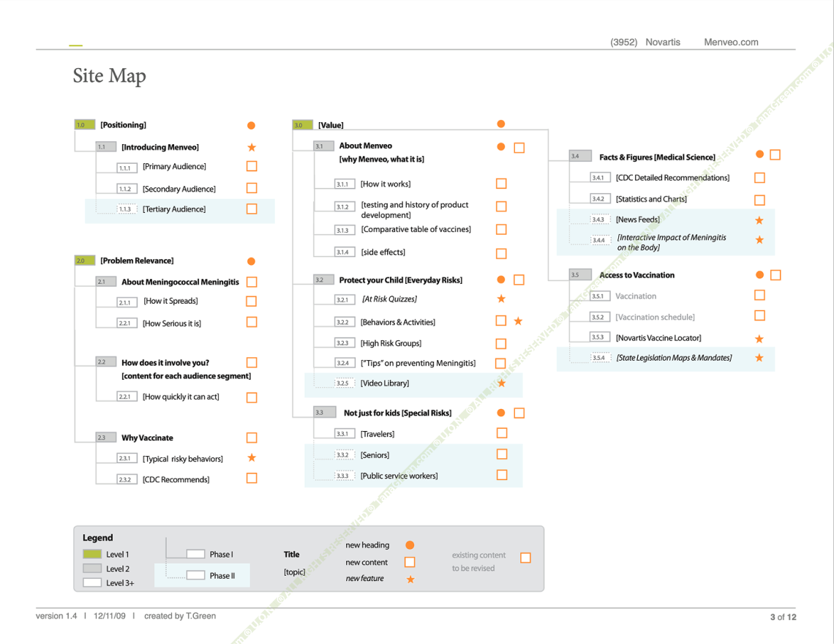
Task: Click the ["Tips" on preventing Meningitis] entry
Action: tap(418, 364)
